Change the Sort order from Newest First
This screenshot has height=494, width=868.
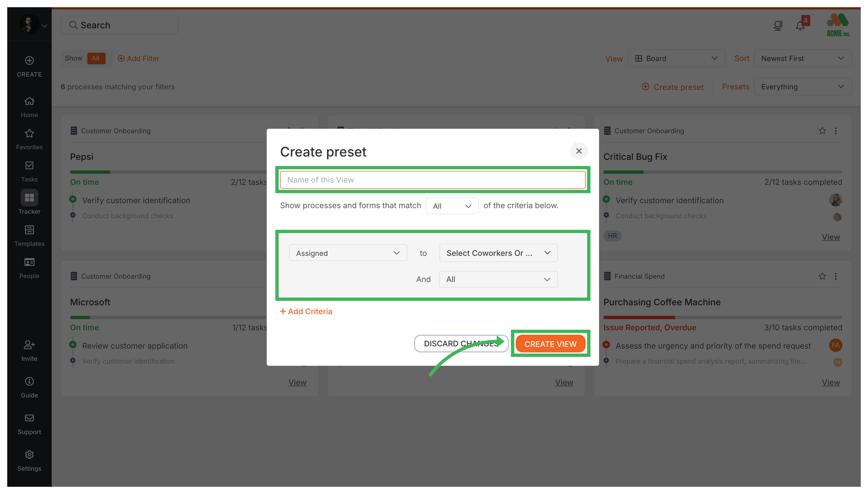pyautogui.click(x=803, y=58)
